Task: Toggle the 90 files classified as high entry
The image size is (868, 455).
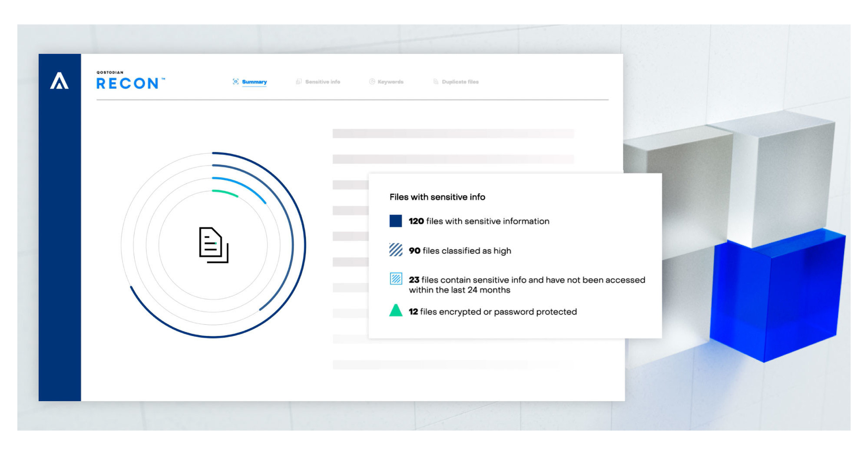Action: [x=459, y=251]
